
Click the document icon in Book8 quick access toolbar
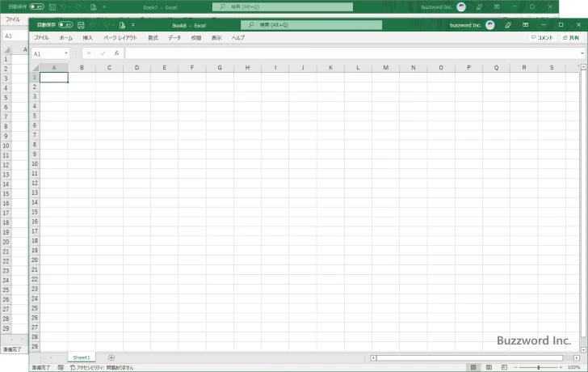pyautogui.click(x=122, y=25)
